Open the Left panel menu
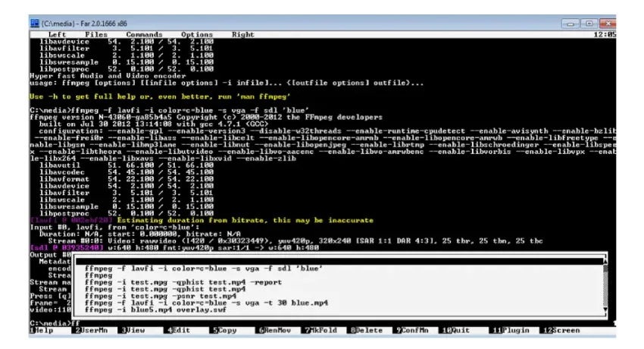This screenshot has height=349, width=644. pyautogui.click(x=58, y=34)
